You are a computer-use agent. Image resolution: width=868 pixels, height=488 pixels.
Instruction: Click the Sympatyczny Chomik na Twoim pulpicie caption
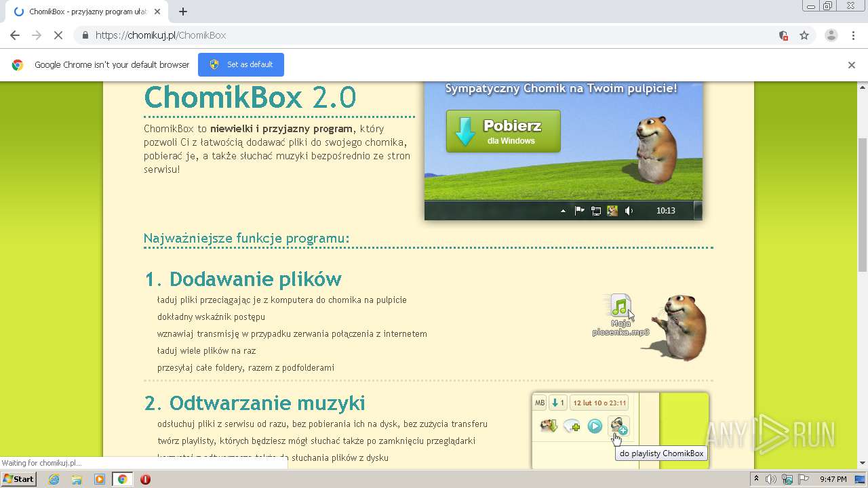[561, 88]
